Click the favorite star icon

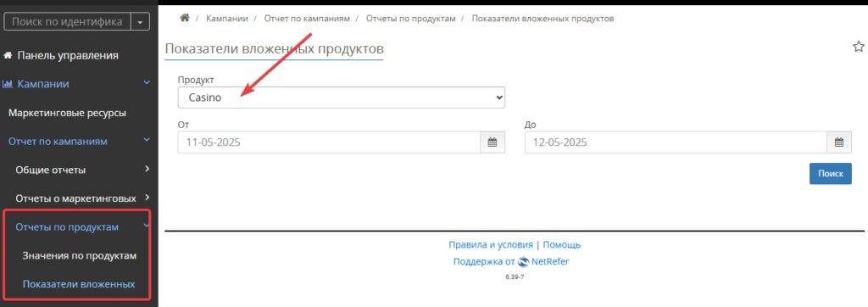[x=858, y=47]
